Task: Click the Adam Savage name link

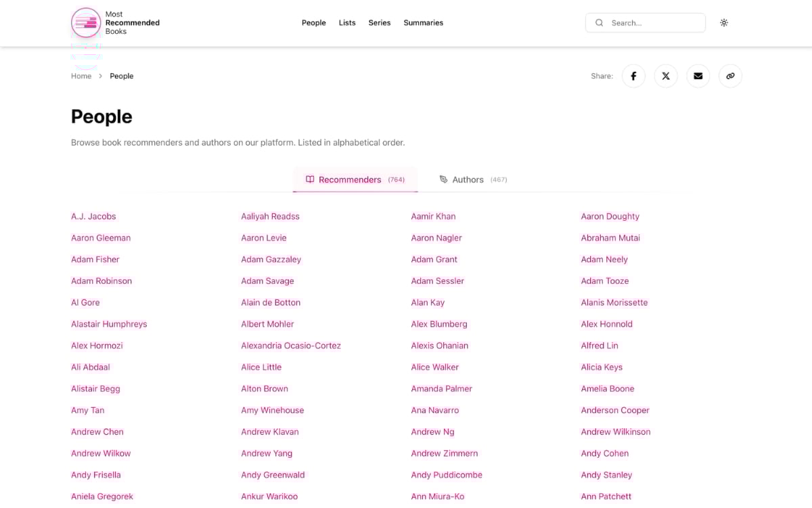Action: (x=267, y=281)
